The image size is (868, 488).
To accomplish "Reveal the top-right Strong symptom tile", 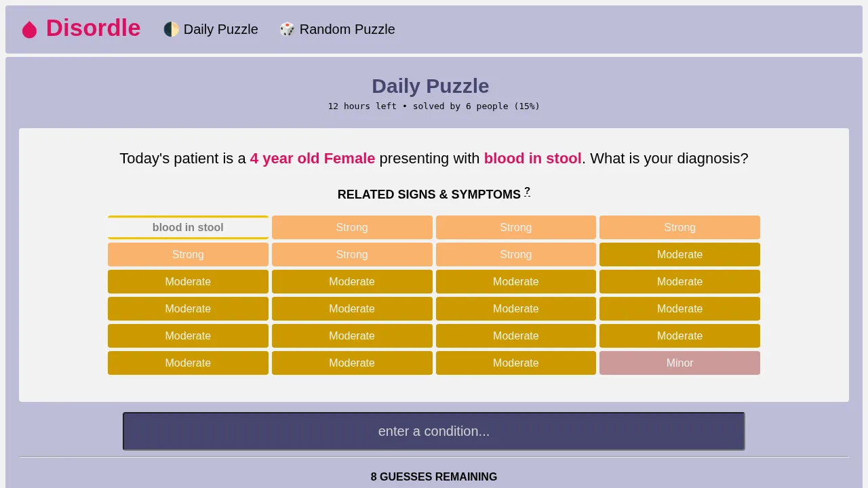I will pyautogui.click(x=679, y=228).
